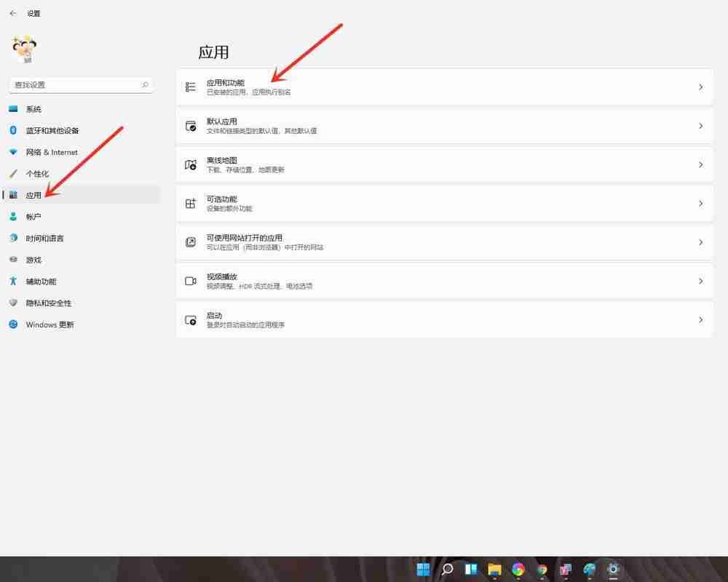Open 蓝牙和其他设备 category
Image resolution: width=728 pixels, height=582 pixels.
82,130
